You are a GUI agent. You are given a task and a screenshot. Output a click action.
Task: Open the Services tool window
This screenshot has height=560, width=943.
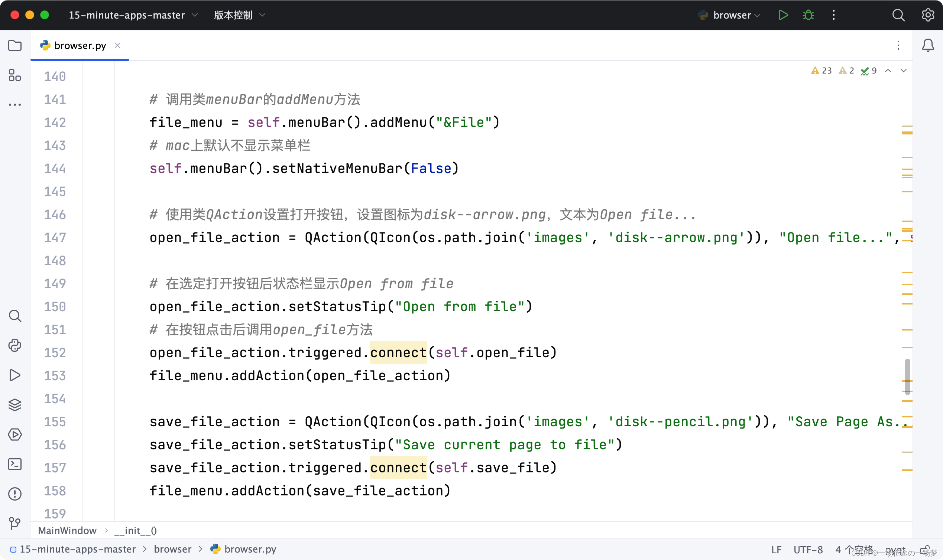pos(15,434)
